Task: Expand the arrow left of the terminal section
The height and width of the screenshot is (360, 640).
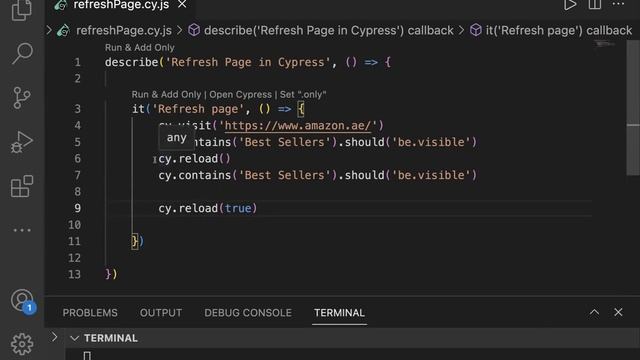Action: point(54,337)
